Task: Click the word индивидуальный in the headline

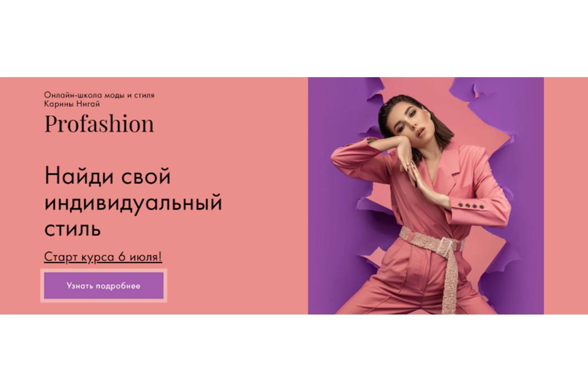Action: (x=133, y=203)
